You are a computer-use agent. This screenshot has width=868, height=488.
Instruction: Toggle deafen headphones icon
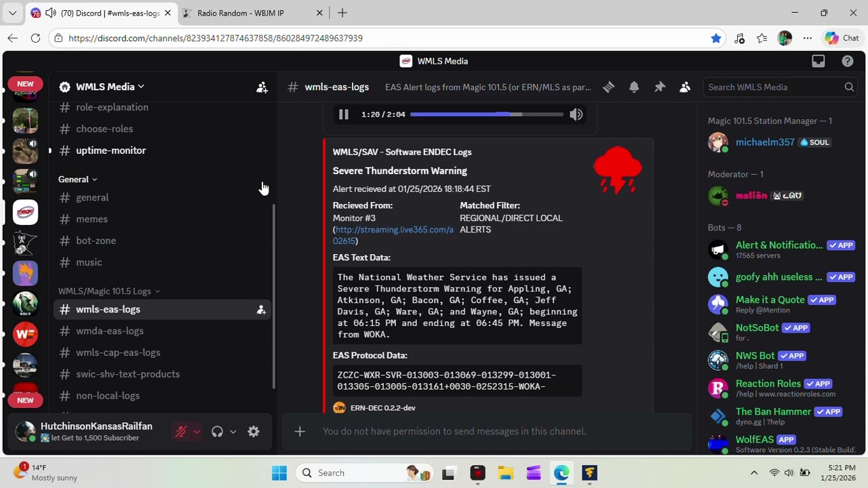point(217,432)
